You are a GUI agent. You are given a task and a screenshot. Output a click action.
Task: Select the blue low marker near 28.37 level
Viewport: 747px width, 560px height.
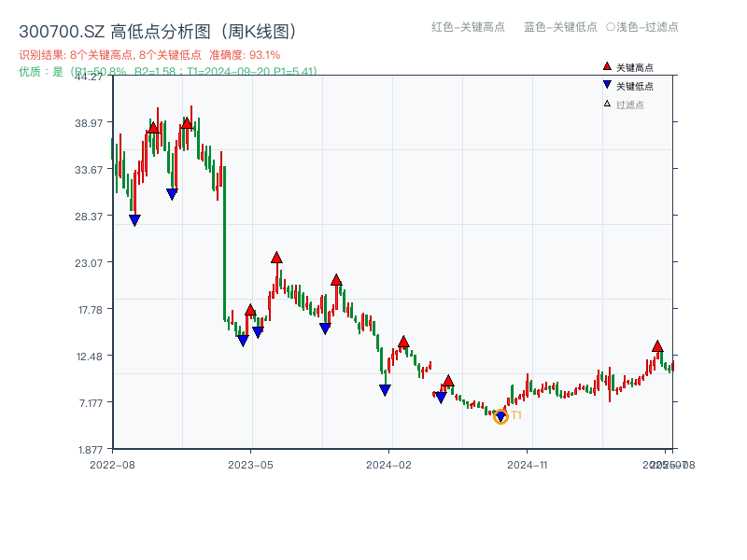point(135,218)
